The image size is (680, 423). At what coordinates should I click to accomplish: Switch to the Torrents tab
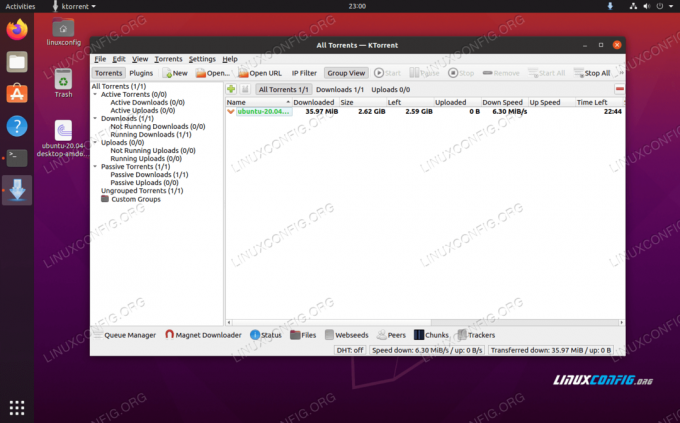tap(108, 73)
